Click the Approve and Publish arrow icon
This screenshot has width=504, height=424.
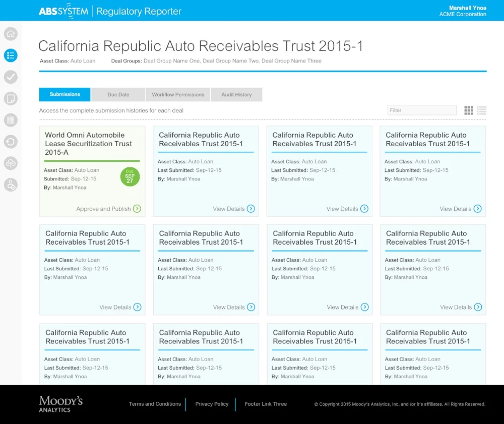137,209
